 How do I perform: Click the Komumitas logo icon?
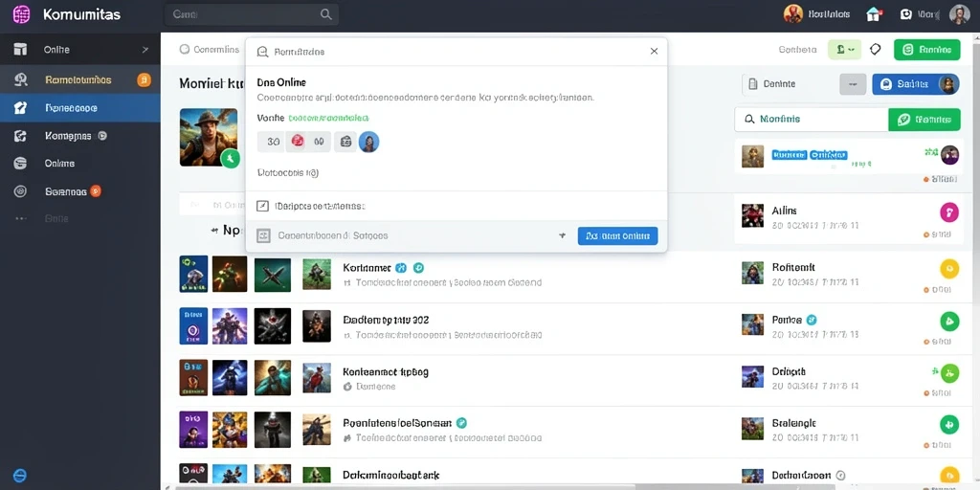click(x=21, y=14)
